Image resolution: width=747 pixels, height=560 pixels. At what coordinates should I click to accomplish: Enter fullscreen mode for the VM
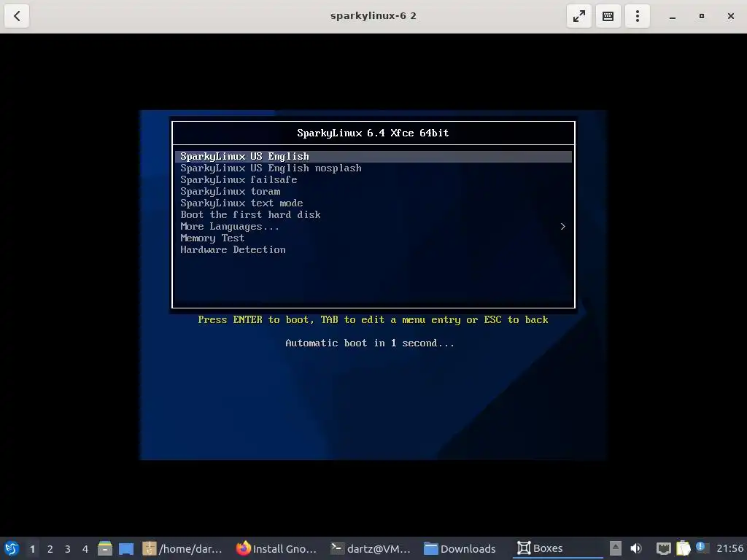point(578,16)
